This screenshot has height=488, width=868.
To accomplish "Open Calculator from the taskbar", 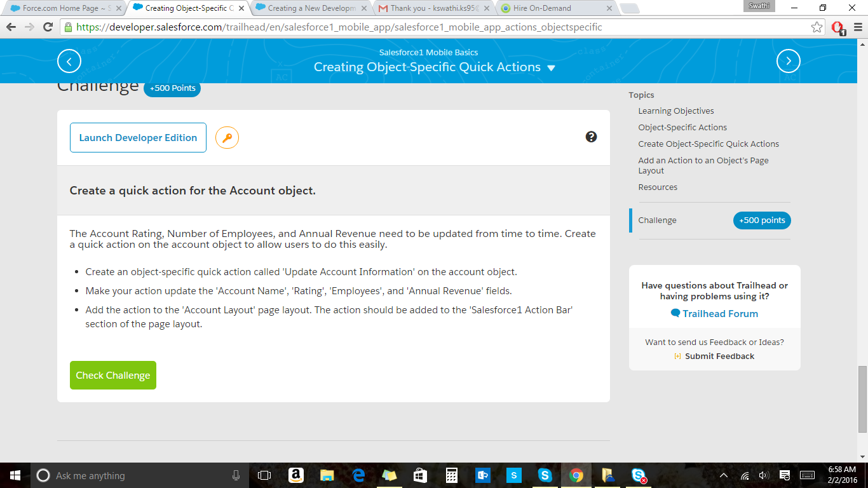I will [x=451, y=475].
